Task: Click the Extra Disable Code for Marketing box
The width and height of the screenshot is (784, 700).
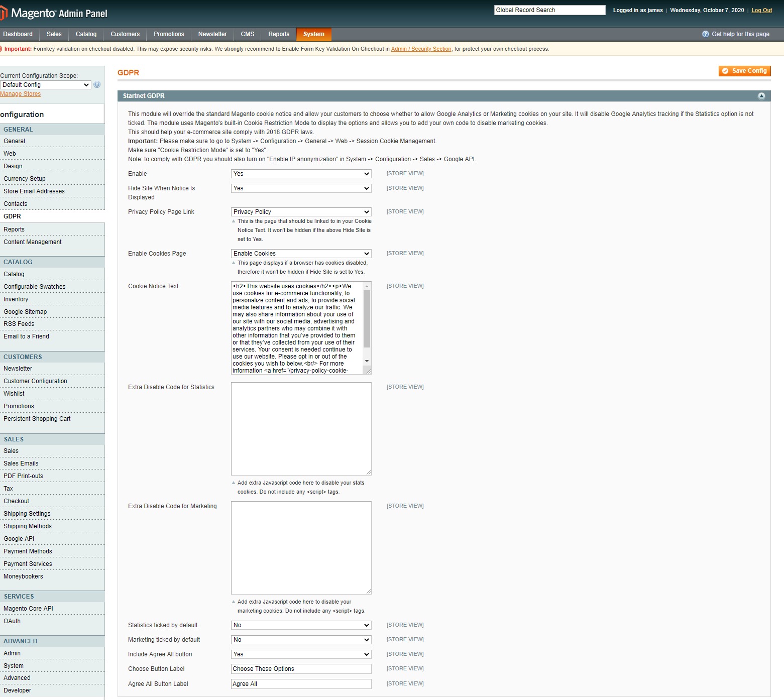Action: click(301, 548)
